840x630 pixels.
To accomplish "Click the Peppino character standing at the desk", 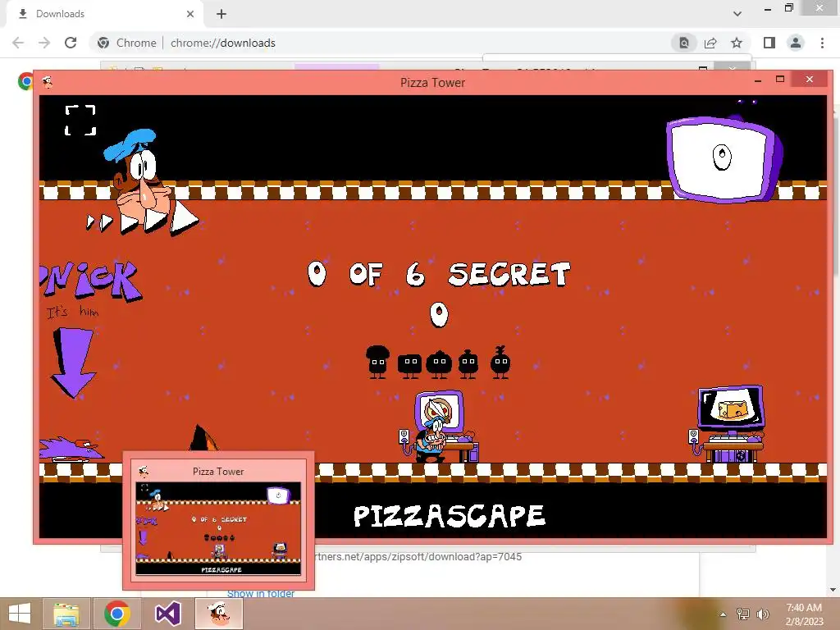I will pos(431,440).
